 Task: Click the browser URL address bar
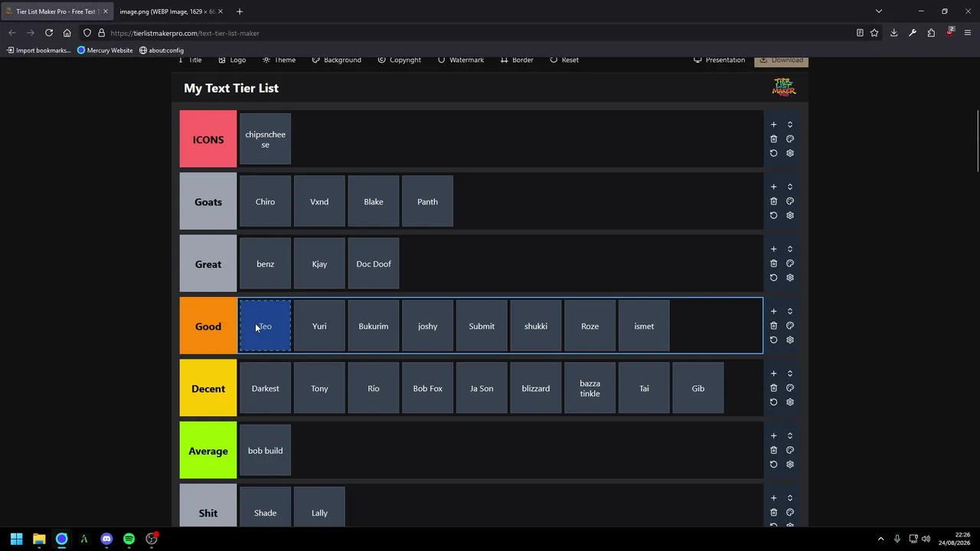click(x=475, y=33)
